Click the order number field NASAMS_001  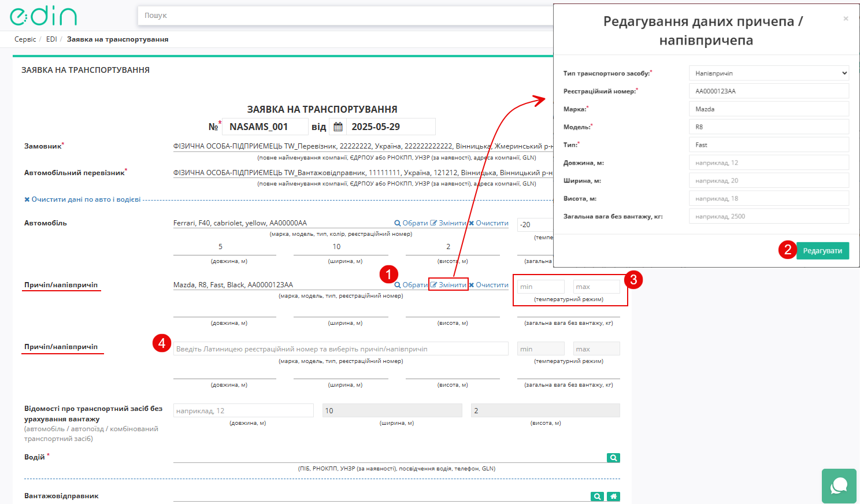(265, 127)
